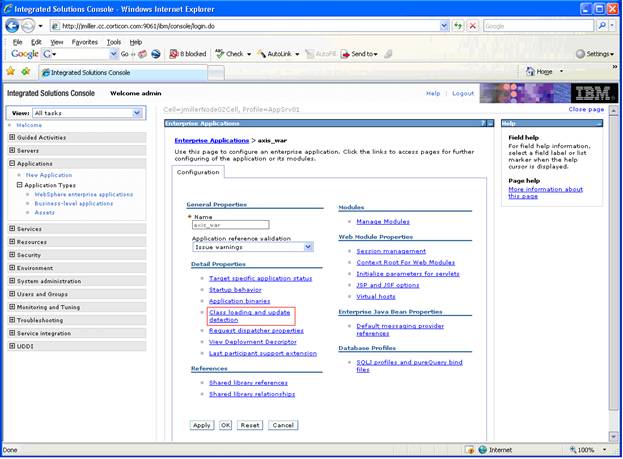
Task: Click the Stop loading red X icon
Action: (472, 26)
